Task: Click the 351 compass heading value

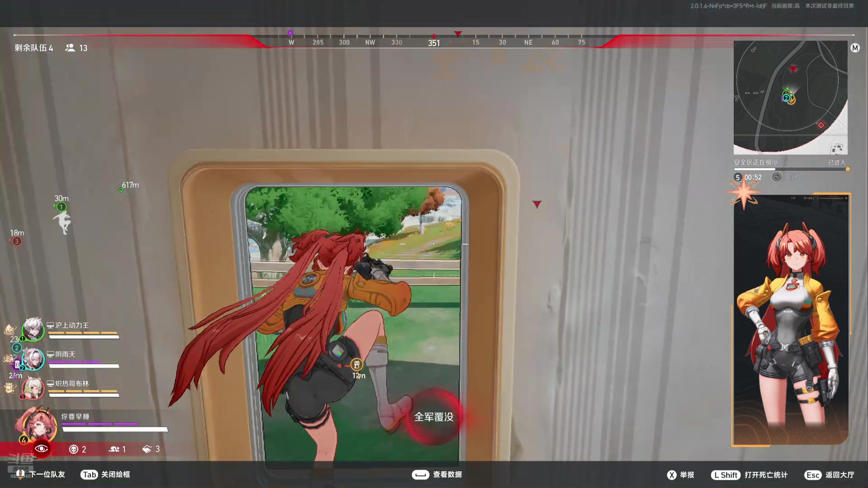Action: [x=434, y=43]
